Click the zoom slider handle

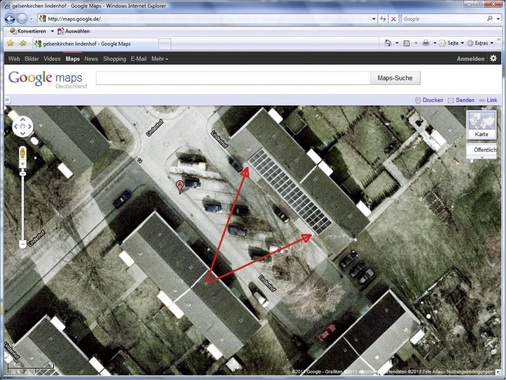(23, 174)
